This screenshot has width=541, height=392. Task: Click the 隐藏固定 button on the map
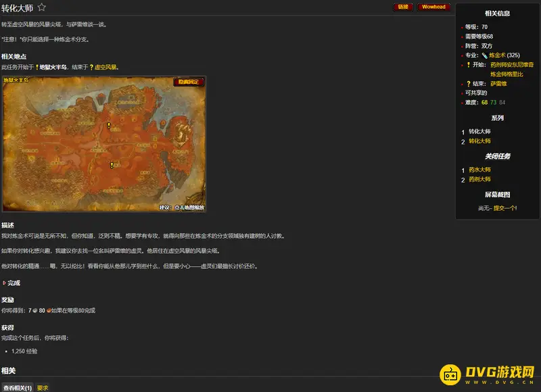pos(189,82)
